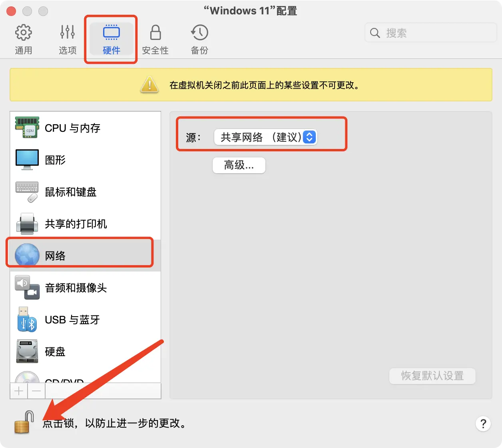Open the 硬盘 hard disk settings
Screen dimensions: 502x448
(55, 352)
